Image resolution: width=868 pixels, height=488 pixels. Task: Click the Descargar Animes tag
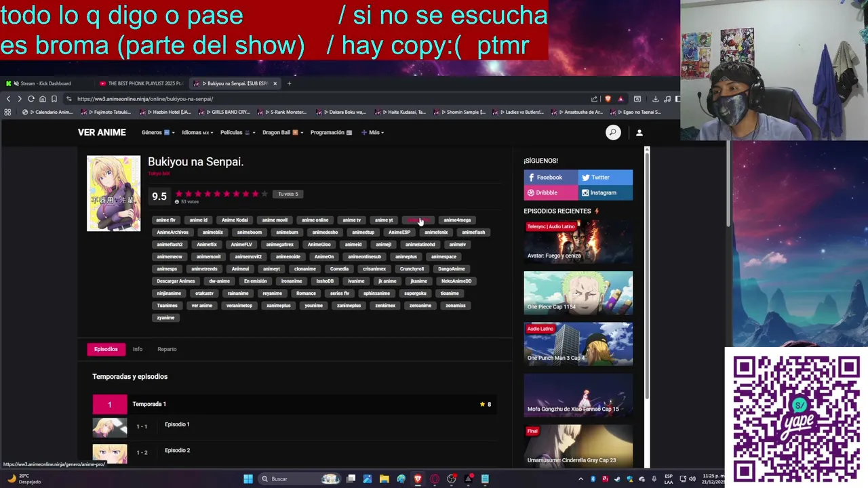point(176,281)
